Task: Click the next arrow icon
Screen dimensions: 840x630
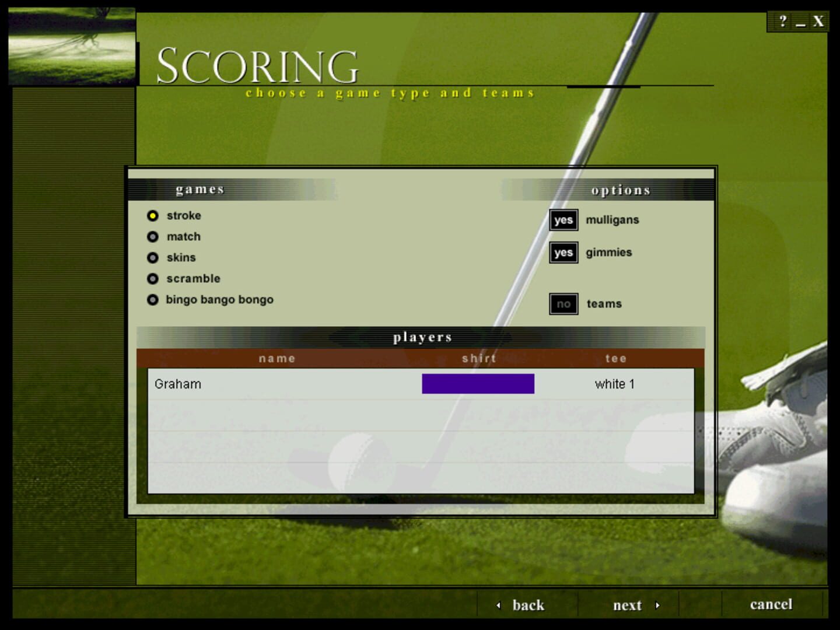Action: (659, 606)
